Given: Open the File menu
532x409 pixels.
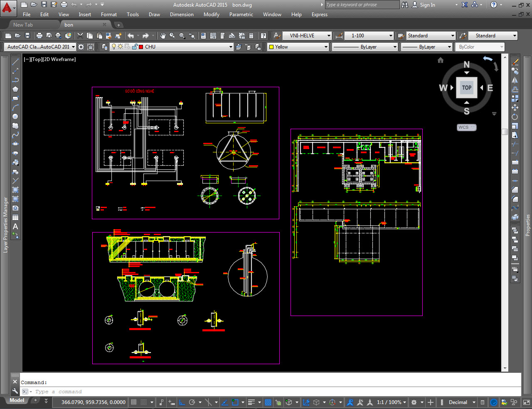Looking at the screenshot, I should coord(27,15).
